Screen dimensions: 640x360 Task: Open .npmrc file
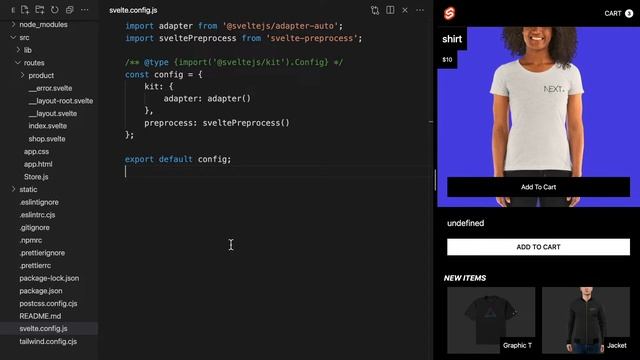point(31,240)
